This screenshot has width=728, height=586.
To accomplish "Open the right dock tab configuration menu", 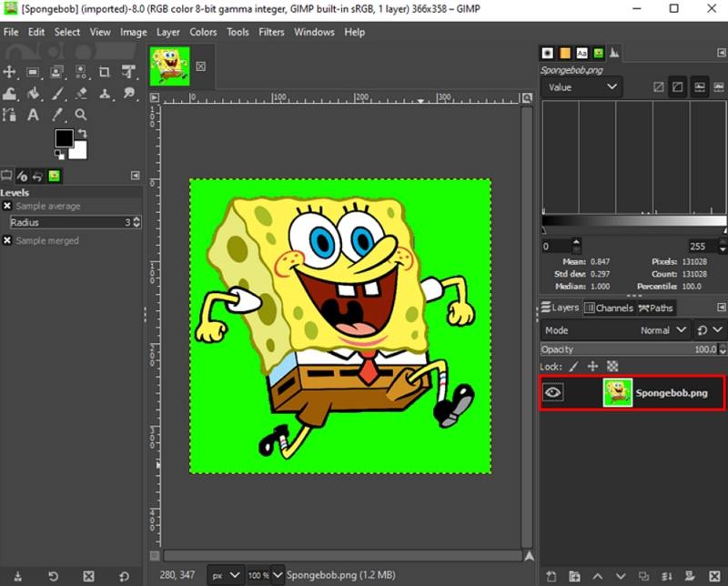I will point(721,53).
